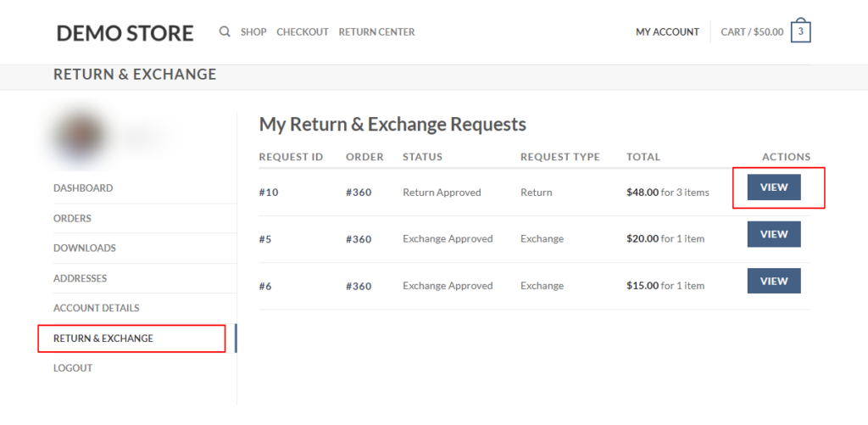View return request #10

pyautogui.click(x=774, y=187)
